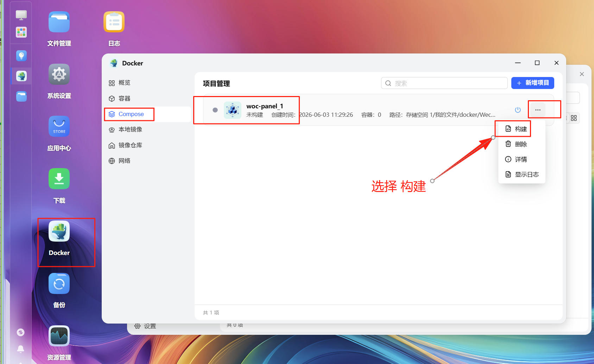Click the notification bell in the dock
This screenshot has height=364, width=594.
[x=21, y=349]
